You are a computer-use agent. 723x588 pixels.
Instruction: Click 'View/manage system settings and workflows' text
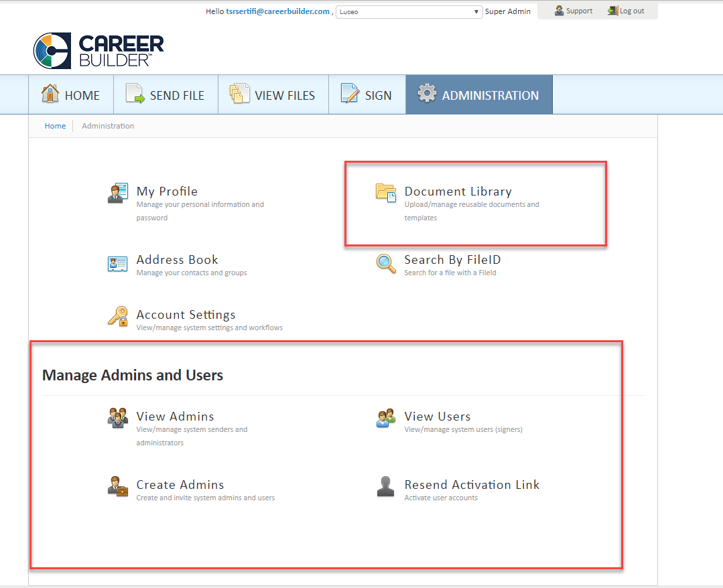pyautogui.click(x=209, y=327)
